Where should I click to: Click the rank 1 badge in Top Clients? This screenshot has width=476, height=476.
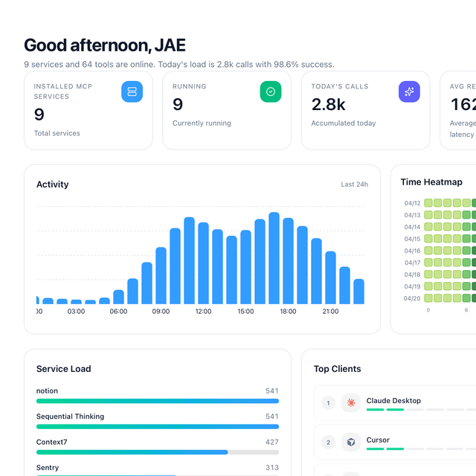coord(328,403)
